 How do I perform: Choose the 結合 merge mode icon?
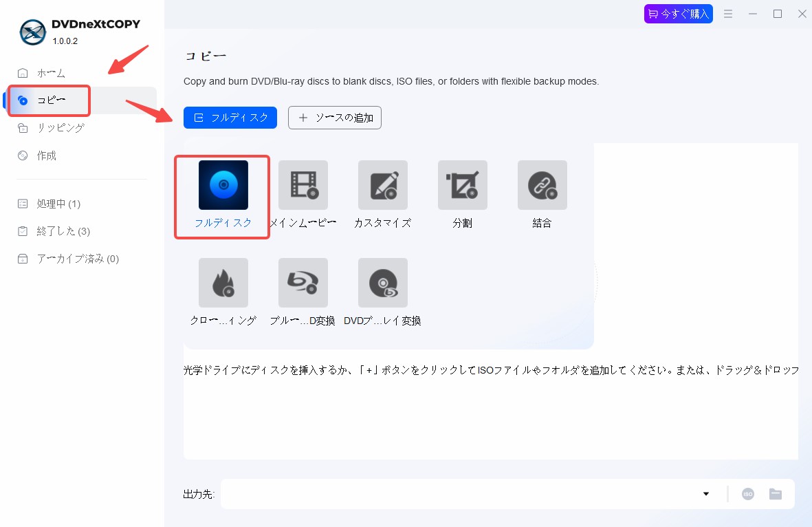(x=542, y=185)
